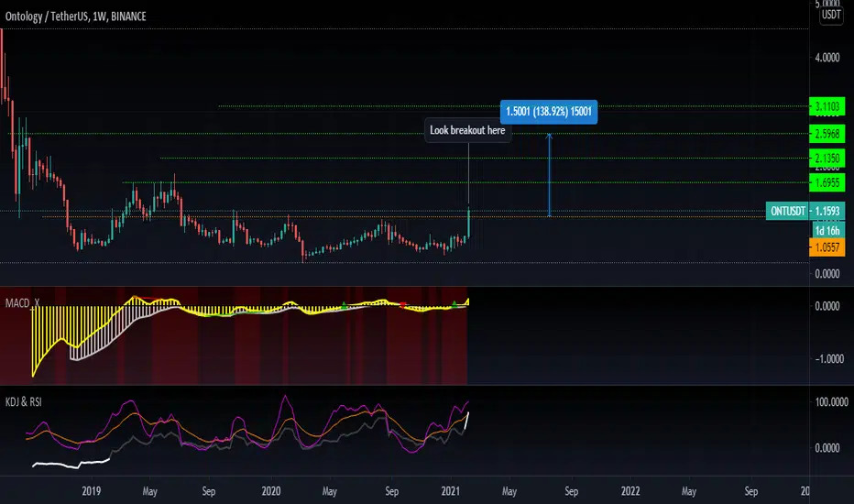Click the 1.1593 current price label
The height and width of the screenshot is (504, 854).
coord(827,211)
